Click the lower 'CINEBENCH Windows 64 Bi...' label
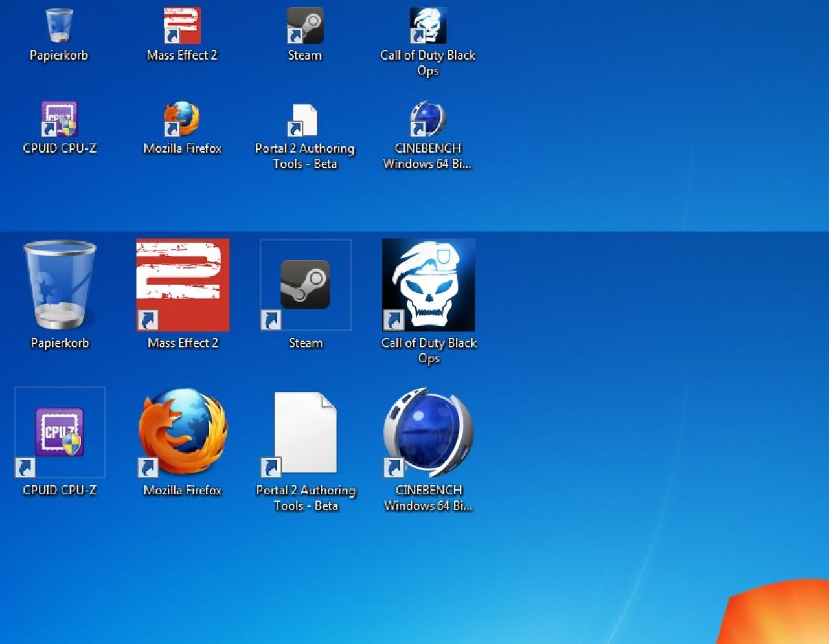The image size is (829, 644). pos(429,498)
